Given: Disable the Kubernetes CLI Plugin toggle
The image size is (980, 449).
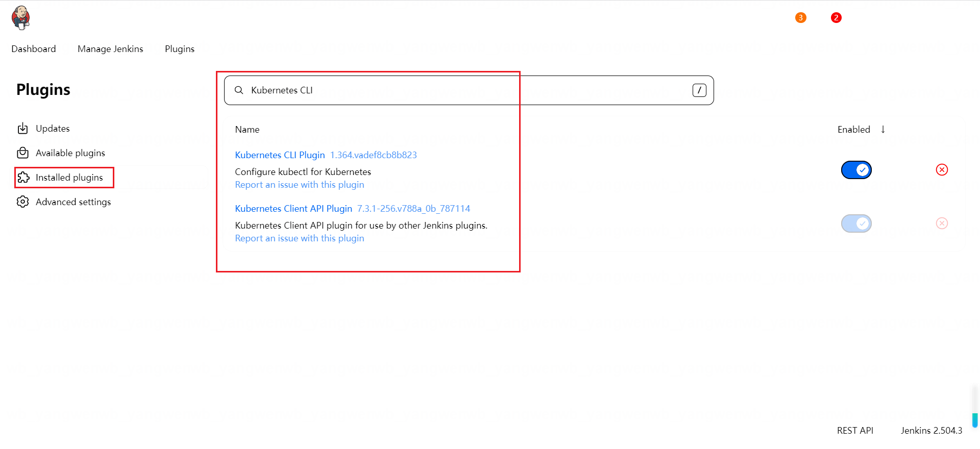Looking at the screenshot, I should tap(856, 170).
